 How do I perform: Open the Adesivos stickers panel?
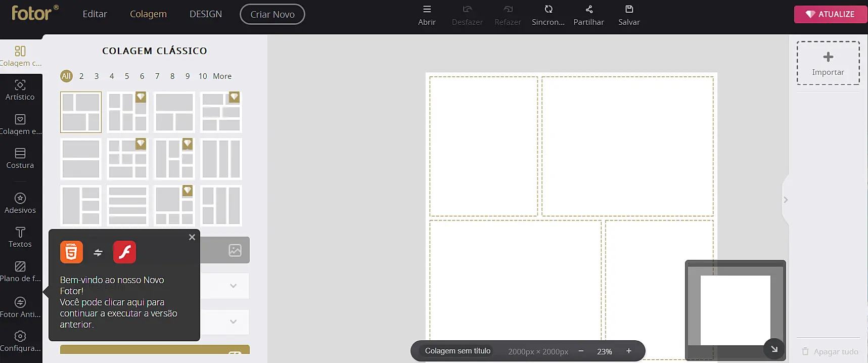[20, 203]
